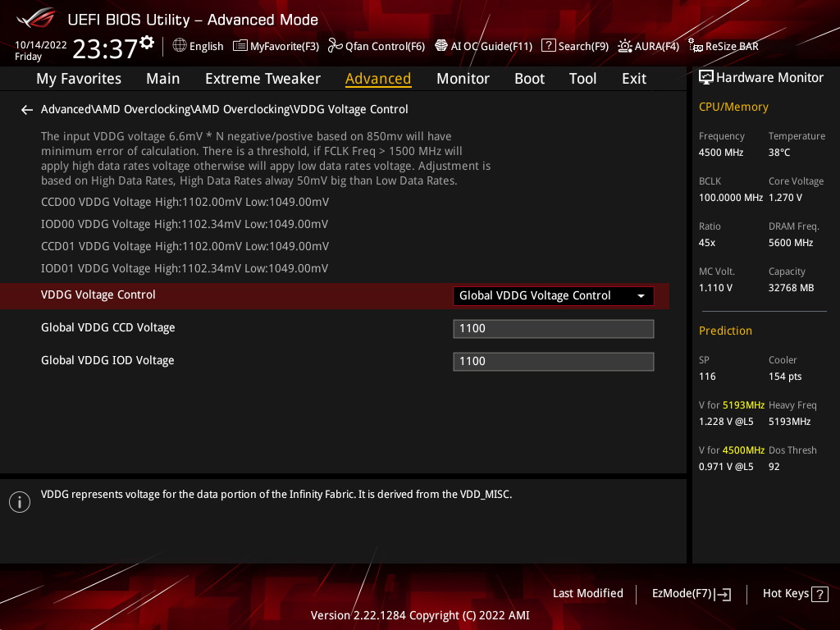Click the 100.0000 MHz BCLK value
Image resolution: width=840 pixels, height=630 pixels.
(x=731, y=198)
